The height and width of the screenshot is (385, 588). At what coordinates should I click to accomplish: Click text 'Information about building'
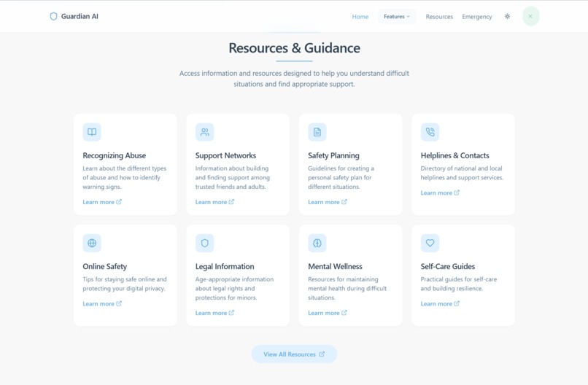point(232,168)
